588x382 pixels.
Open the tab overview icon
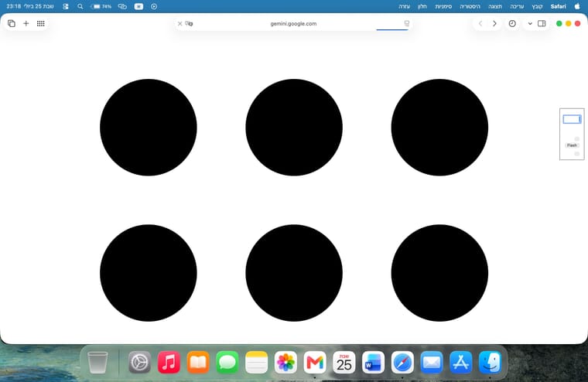12,23
